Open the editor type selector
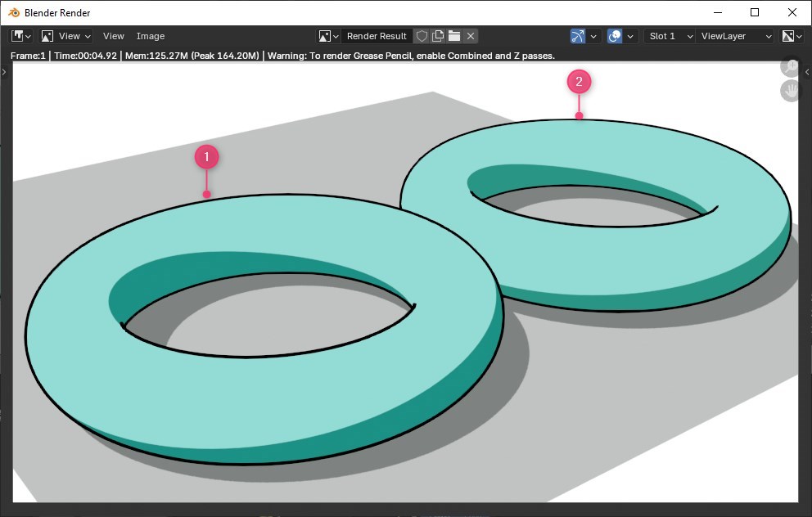812x517 pixels. [x=21, y=36]
